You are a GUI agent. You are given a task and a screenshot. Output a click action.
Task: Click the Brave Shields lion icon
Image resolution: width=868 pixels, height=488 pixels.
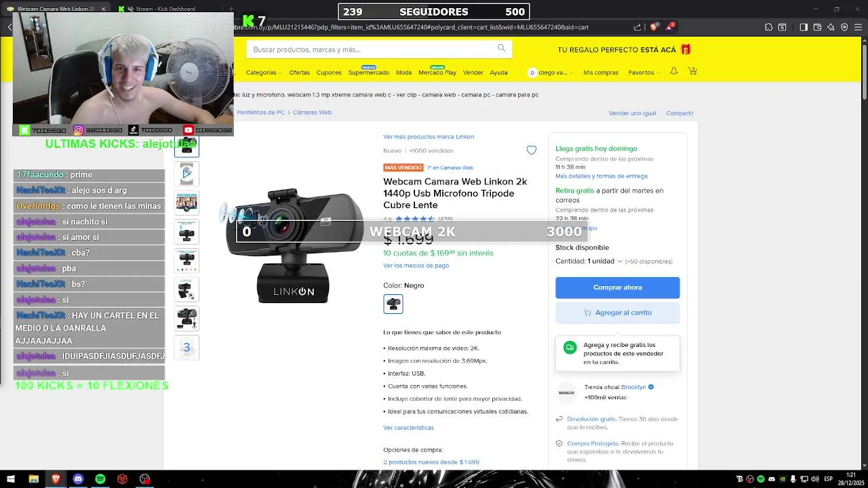click(654, 27)
